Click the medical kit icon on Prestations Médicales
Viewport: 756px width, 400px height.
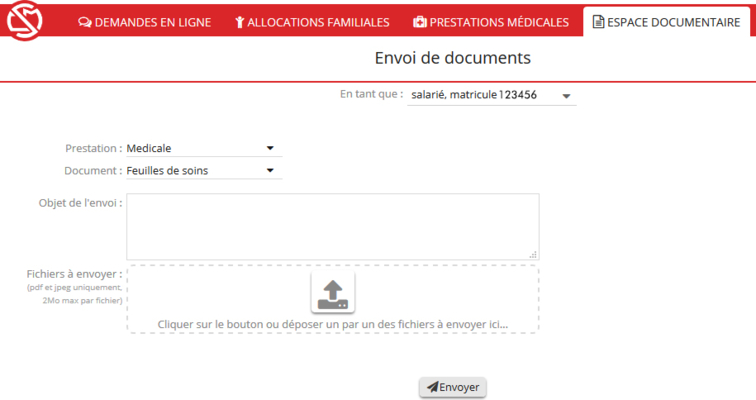419,22
